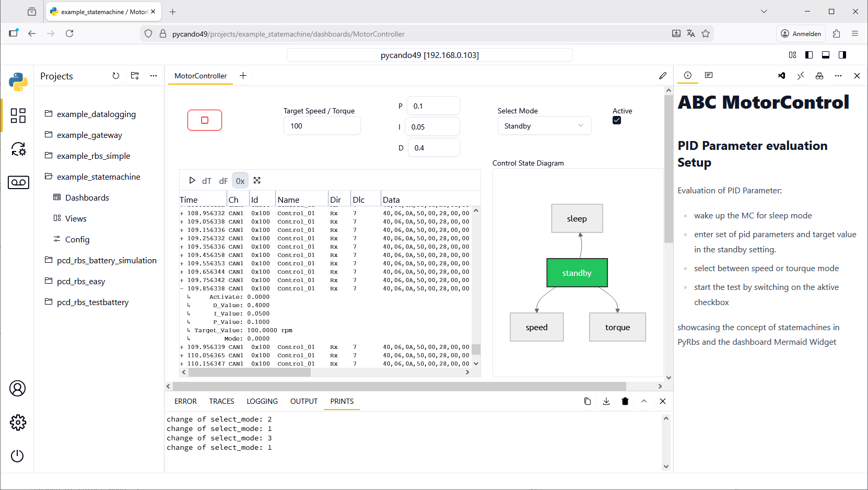Expand the pcd_rbs_easy project folder
Image resolution: width=868 pixels, height=490 pixels.
pyautogui.click(x=81, y=281)
